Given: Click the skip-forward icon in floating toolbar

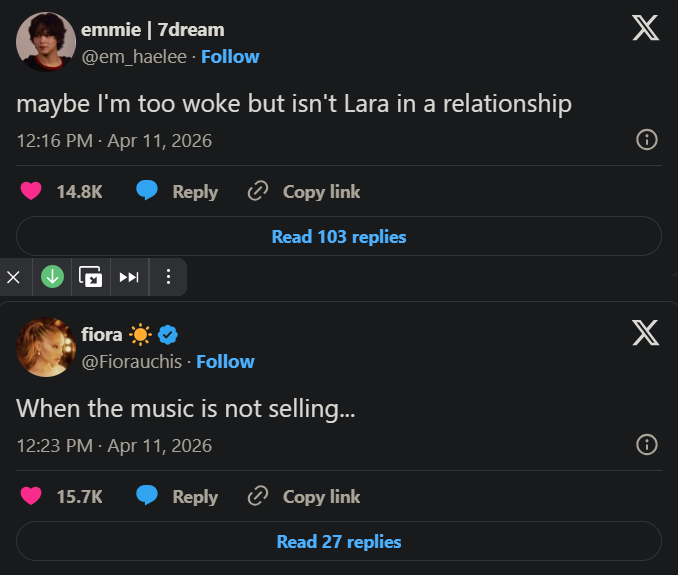Looking at the screenshot, I should 129,277.
